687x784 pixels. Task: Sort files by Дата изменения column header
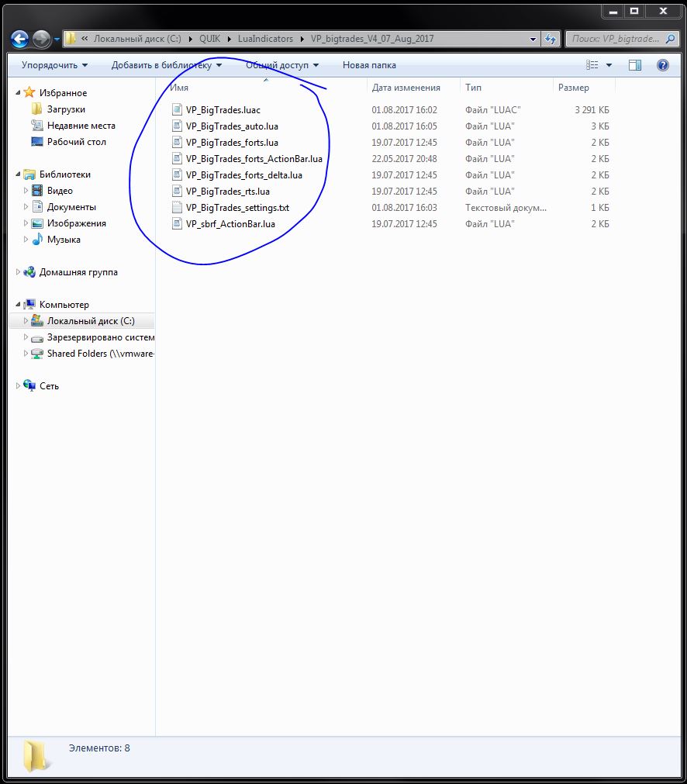pos(406,88)
